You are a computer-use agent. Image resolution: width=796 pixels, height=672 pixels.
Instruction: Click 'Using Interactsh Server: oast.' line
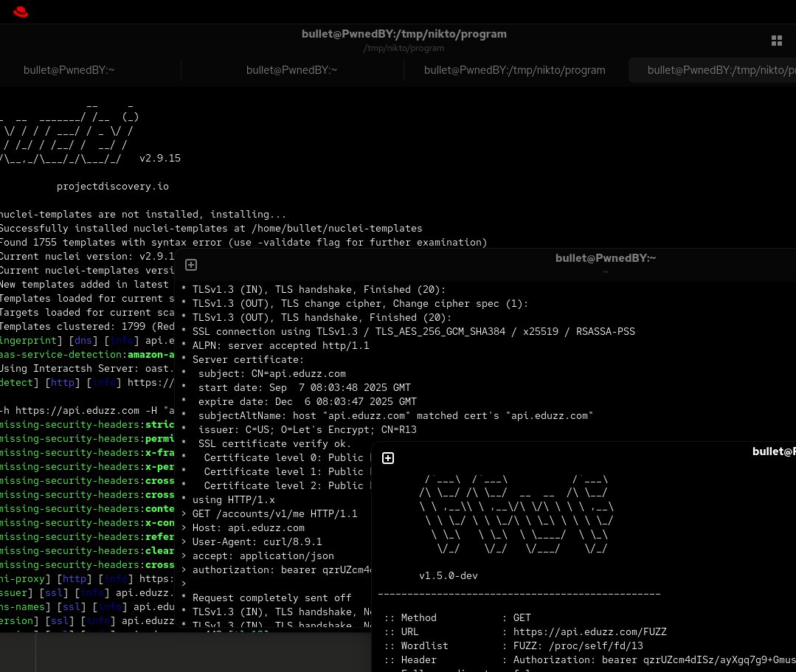87,369
